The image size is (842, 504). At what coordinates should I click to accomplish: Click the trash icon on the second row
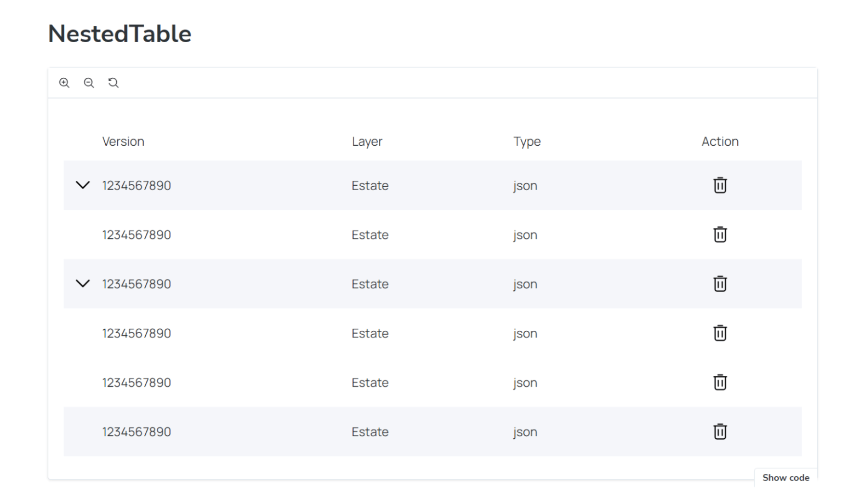click(x=720, y=234)
